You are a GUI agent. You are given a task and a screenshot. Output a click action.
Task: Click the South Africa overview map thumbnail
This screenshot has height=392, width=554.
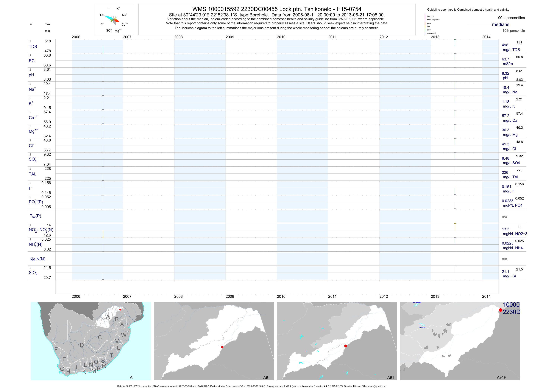91,341
